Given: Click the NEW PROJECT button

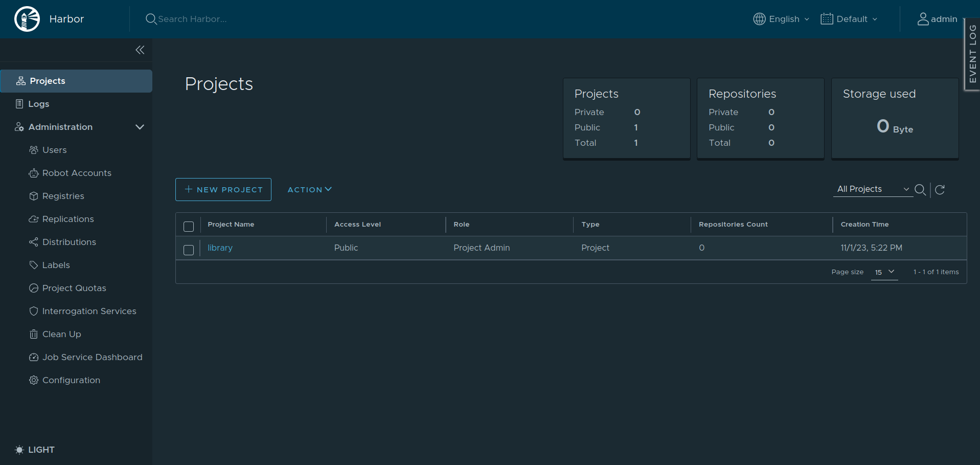Looking at the screenshot, I should point(223,189).
